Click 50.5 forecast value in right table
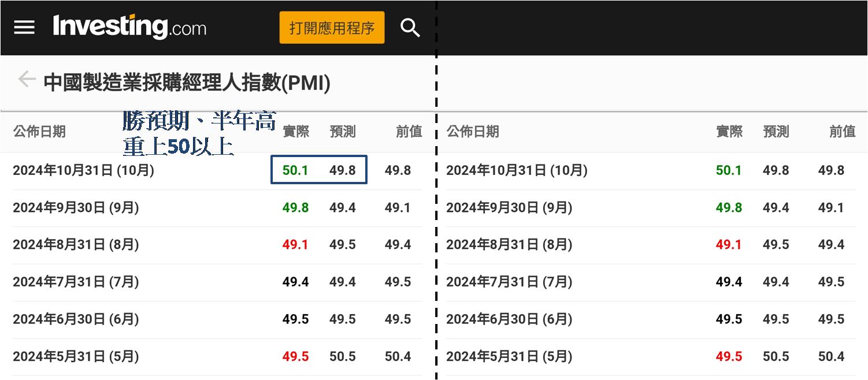The width and height of the screenshot is (868, 380). [776, 356]
